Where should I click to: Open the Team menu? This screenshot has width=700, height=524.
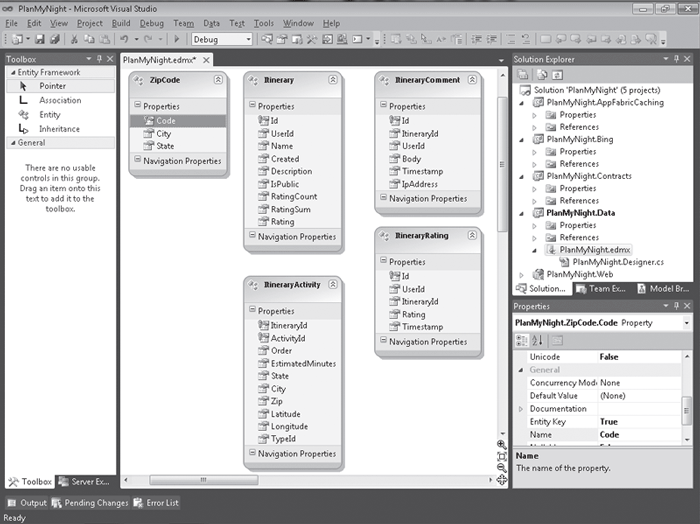(183, 23)
